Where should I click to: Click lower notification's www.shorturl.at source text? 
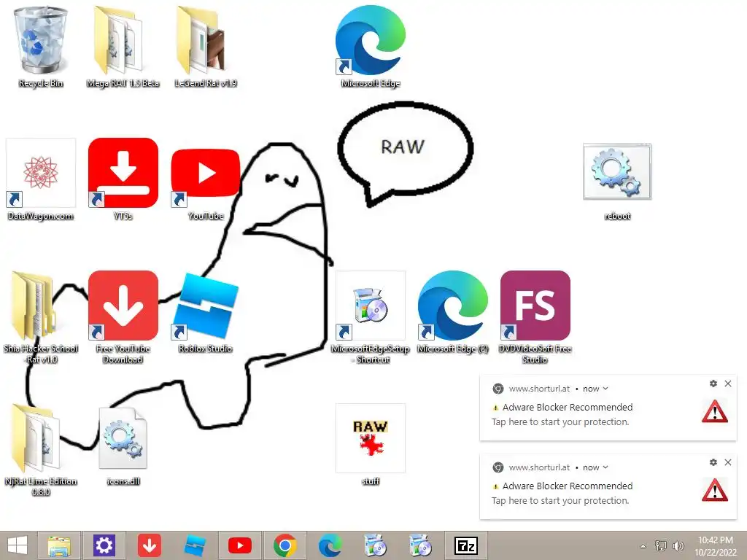point(539,467)
